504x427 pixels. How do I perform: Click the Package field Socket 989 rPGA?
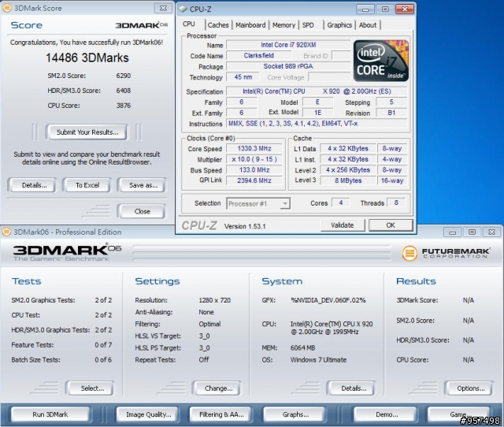pos(288,66)
